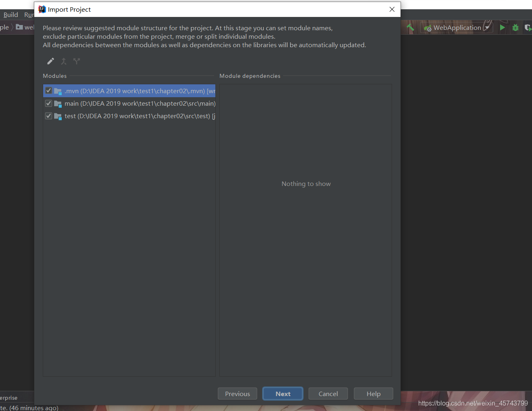
Task: Click the Debug bug icon in IDE toolbar
Action: coord(515,27)
